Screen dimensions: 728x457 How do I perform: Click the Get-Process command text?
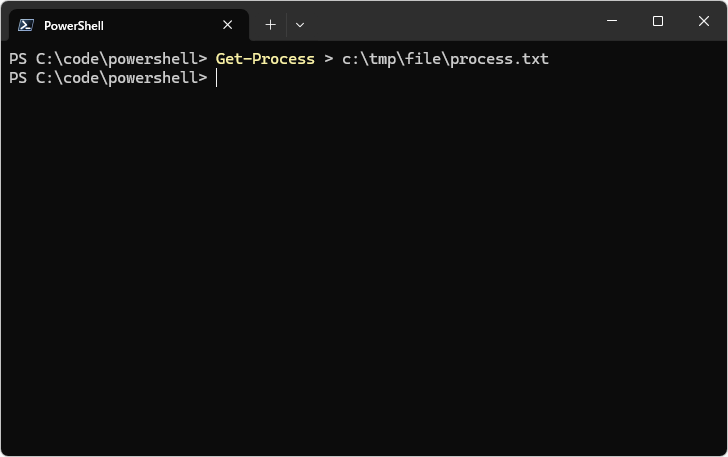pyautogui.click(x=265, y=59)
